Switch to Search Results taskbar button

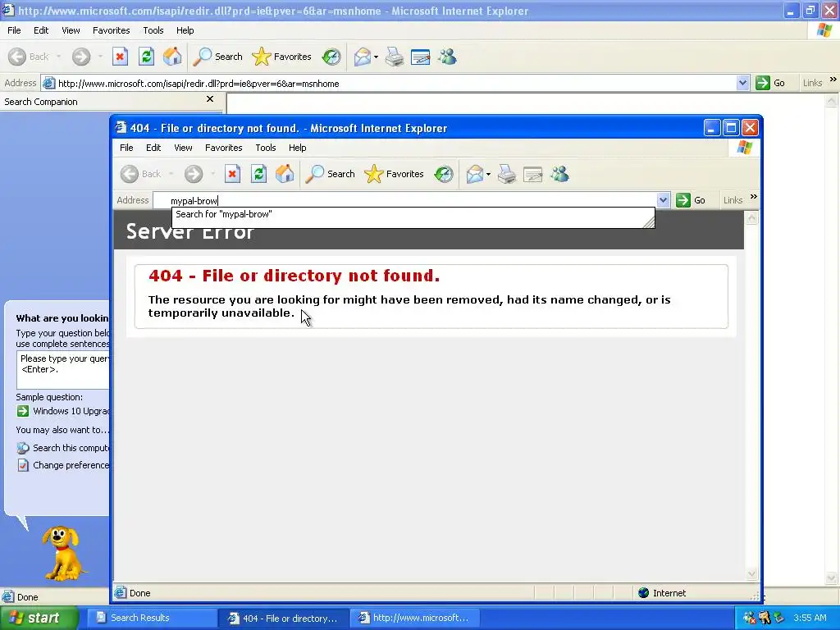pyautogui.click(x=152, y=618)
